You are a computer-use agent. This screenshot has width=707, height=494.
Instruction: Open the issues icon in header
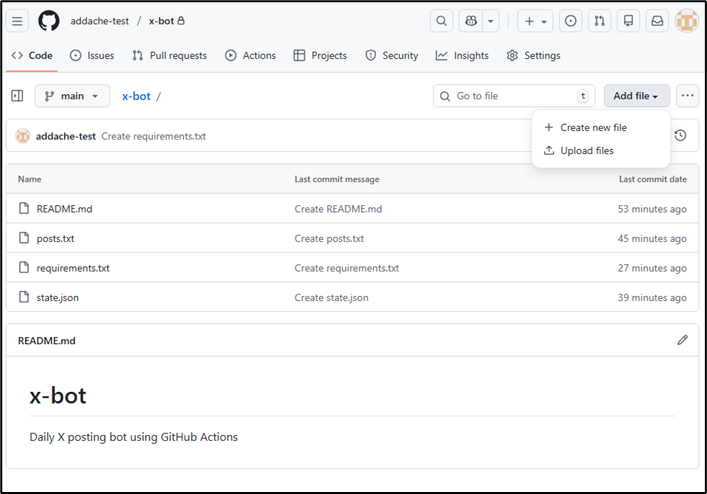(x=570, y=21)
